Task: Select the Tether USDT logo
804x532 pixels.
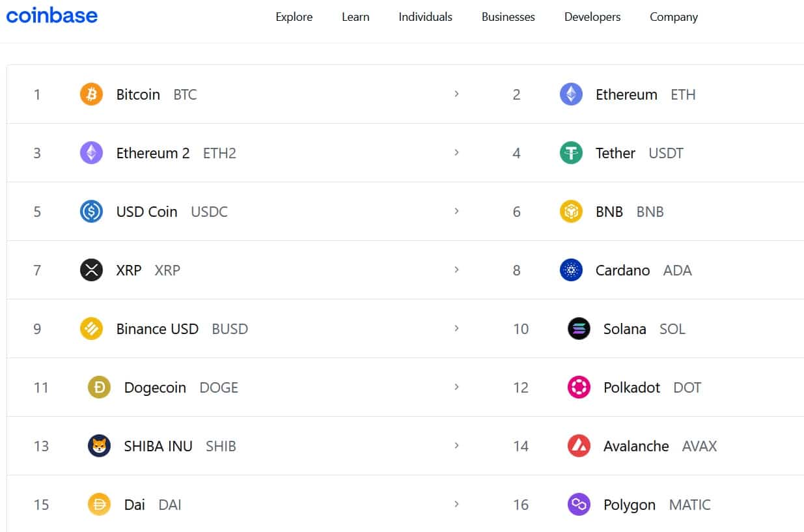Action: point(571,153)
